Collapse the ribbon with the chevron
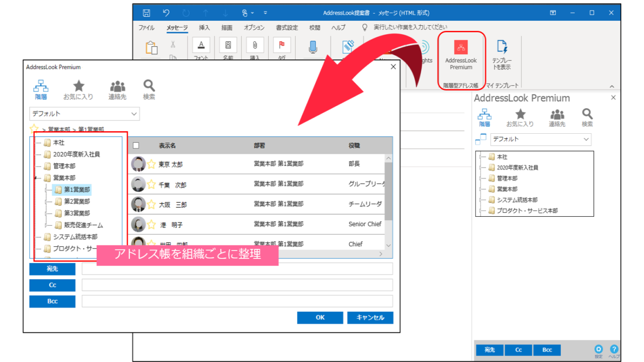This screenshot has width=644, height=362. click(612, 86)
